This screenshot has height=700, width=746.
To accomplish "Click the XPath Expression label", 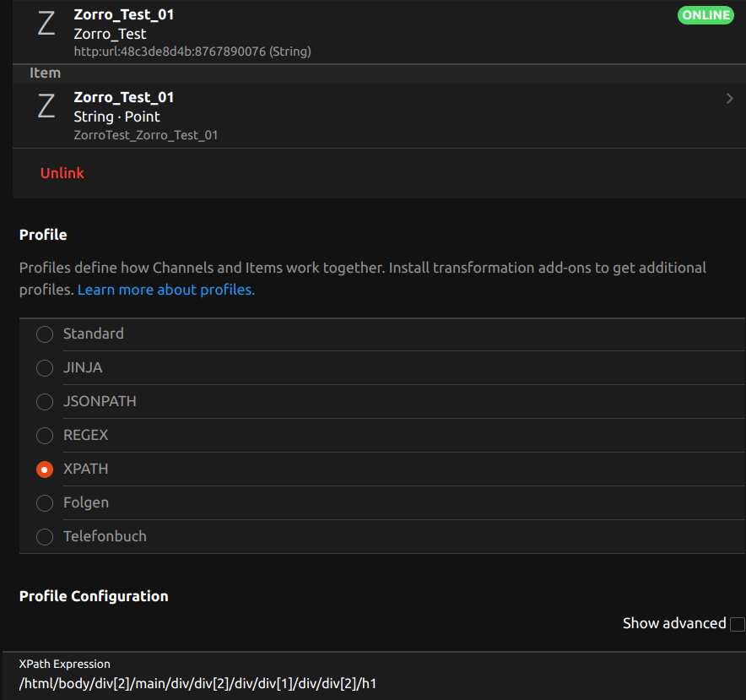I will 65,664.
